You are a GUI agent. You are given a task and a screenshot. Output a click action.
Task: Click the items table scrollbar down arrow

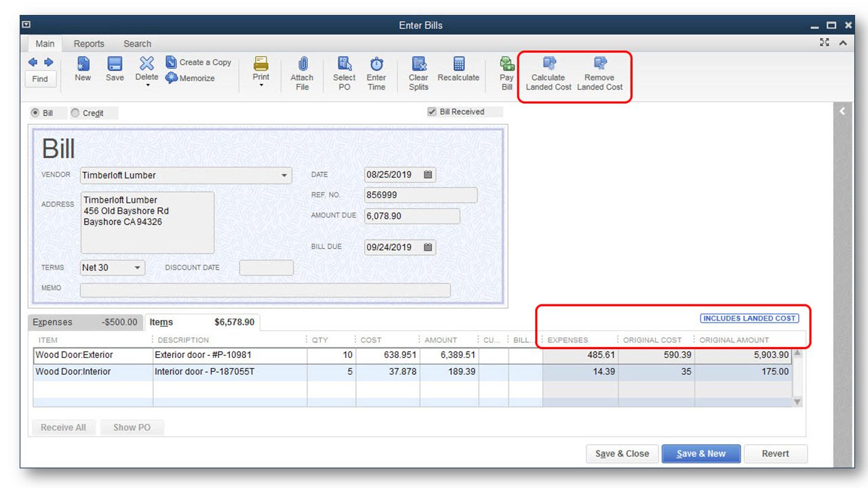click(x=797, y=402)
